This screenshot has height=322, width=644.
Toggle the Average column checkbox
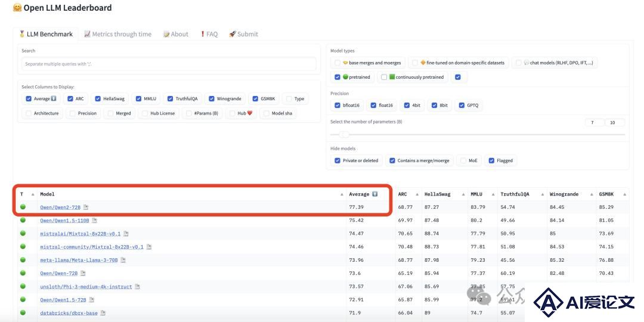pyautogui.click(x=29, y=98)
